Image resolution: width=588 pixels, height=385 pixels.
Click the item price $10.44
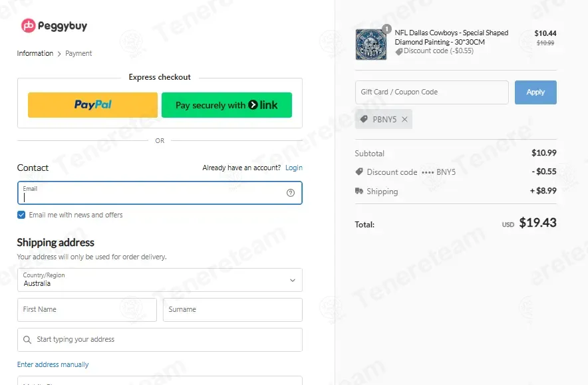pos(545,33)
